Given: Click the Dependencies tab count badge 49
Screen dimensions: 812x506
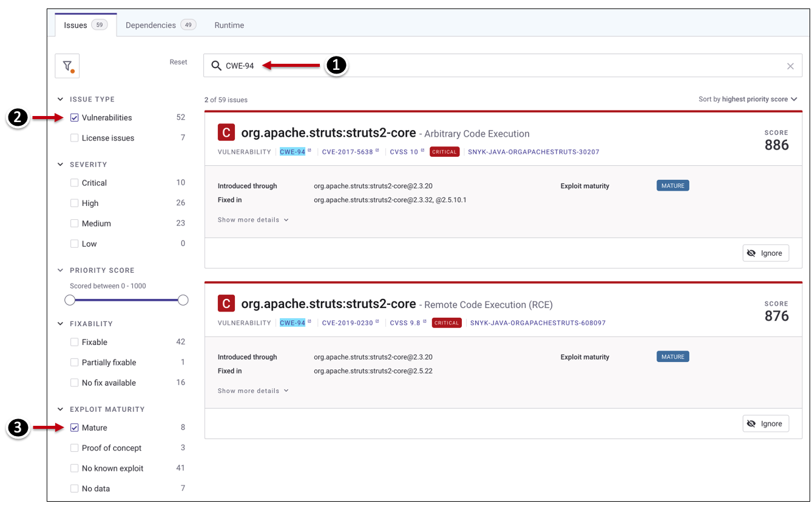Looking at the screenshot, I should pos(188,25).
